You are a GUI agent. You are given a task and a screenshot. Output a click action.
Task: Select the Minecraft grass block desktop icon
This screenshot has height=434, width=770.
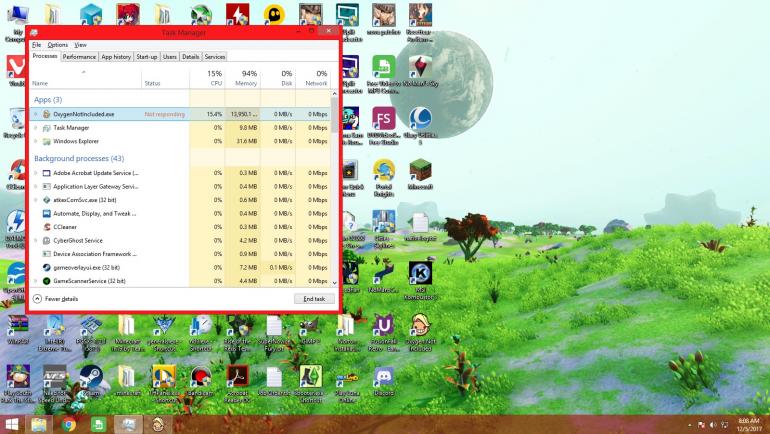click(420, 175)
